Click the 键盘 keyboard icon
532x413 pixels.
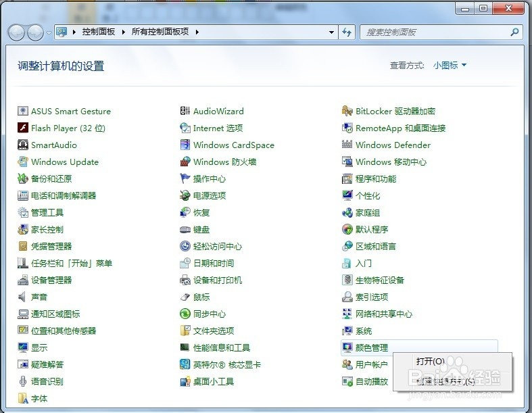click(x=185, y=229)
